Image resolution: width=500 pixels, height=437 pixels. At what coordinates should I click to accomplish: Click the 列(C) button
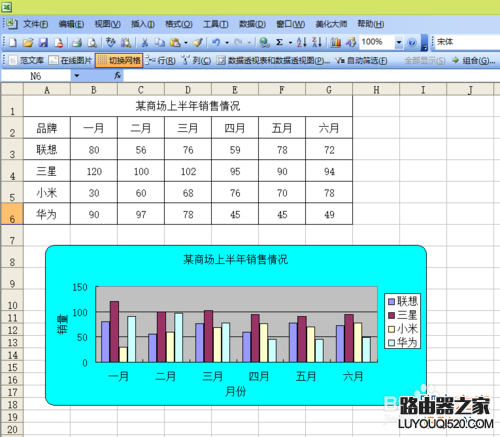coord(196,60)
